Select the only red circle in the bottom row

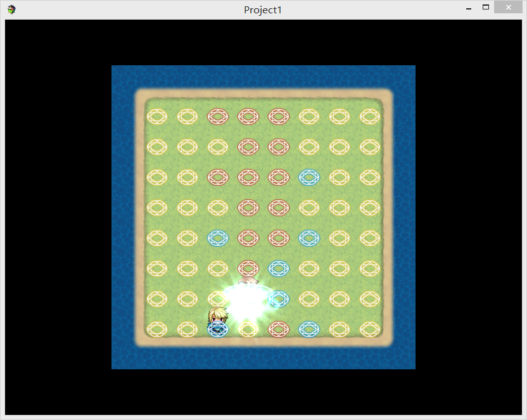(279, 329)
